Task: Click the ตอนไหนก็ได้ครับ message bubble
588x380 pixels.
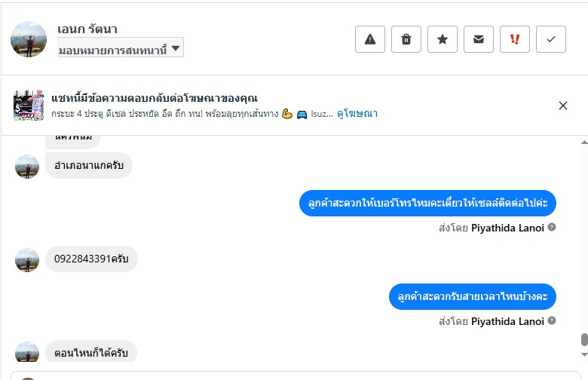Action: [90, 353]
